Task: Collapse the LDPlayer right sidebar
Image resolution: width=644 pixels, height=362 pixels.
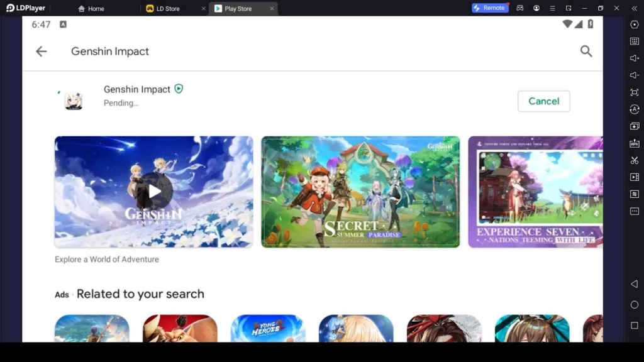Action: pyautogui.click(x=634, y=8)
